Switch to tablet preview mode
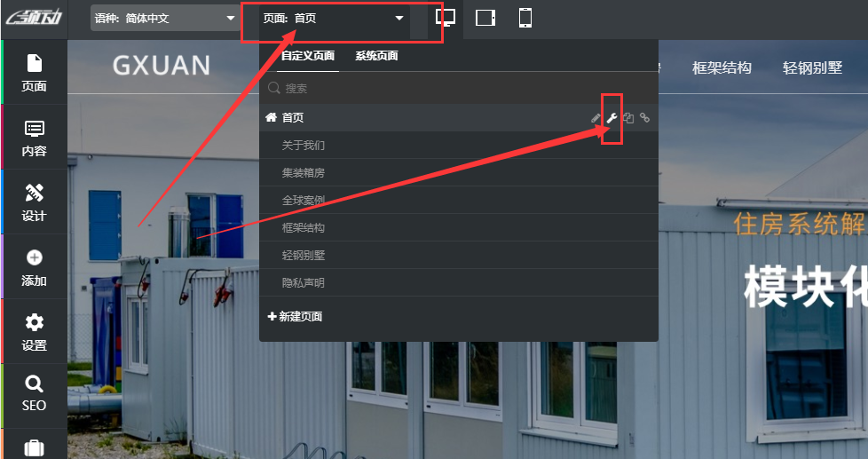 485,18
